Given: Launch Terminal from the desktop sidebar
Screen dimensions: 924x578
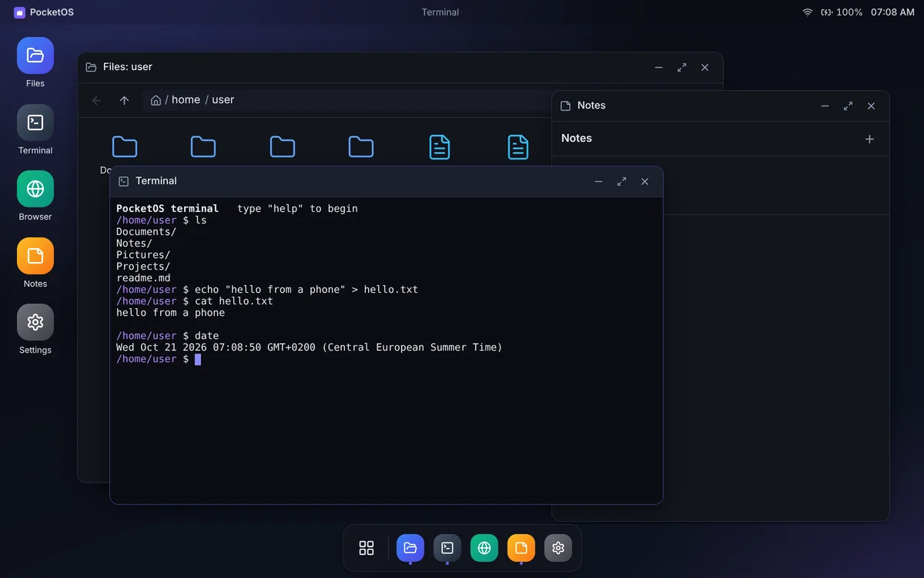Looking at the screenshot, I should tap(35, 123).
